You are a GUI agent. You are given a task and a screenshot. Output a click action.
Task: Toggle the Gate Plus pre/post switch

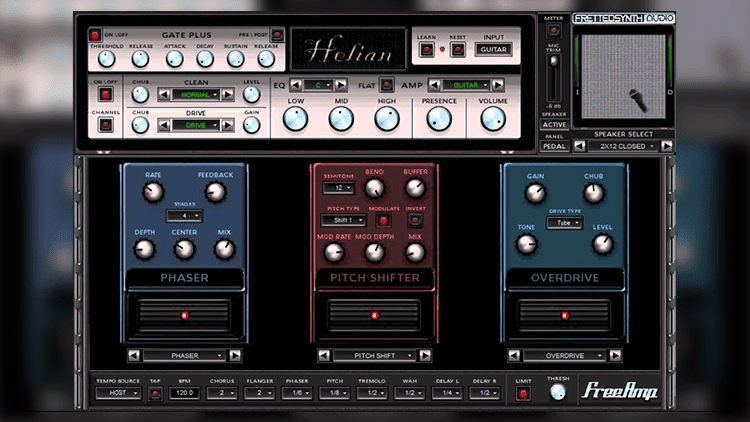coord(277,34)
